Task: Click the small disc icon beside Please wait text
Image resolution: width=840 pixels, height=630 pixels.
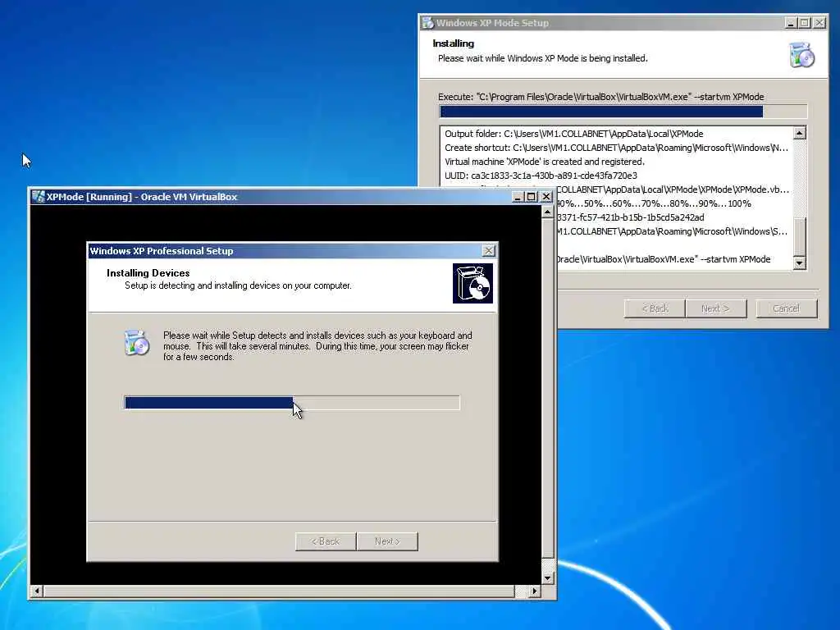Action: [x=137, y=344]
